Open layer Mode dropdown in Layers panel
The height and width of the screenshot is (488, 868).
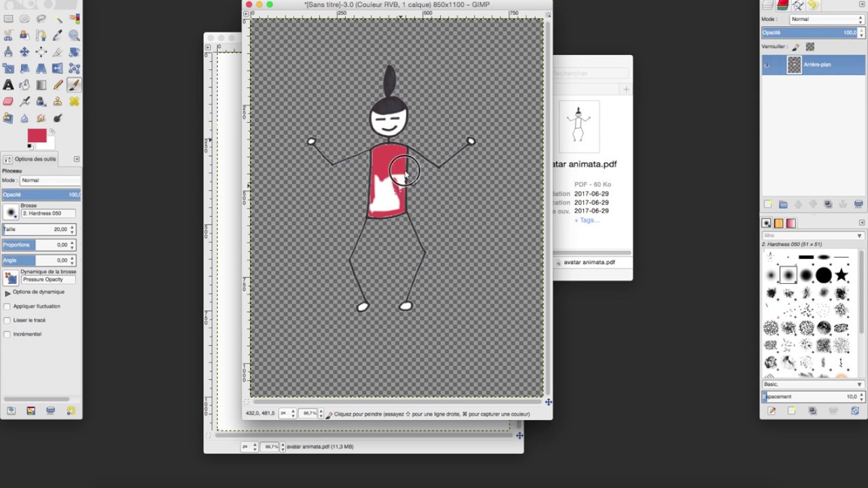click(x=827, y=19)
